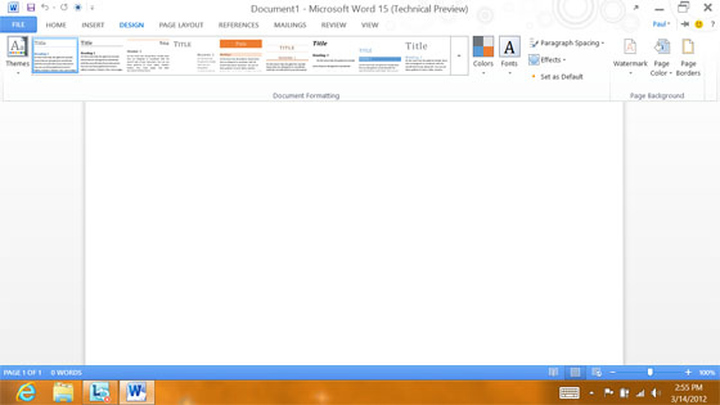The height and width of the screenshot is (405, 720).
Task: Open the REFERENCES tab
Action: click(x=238, y=25)
